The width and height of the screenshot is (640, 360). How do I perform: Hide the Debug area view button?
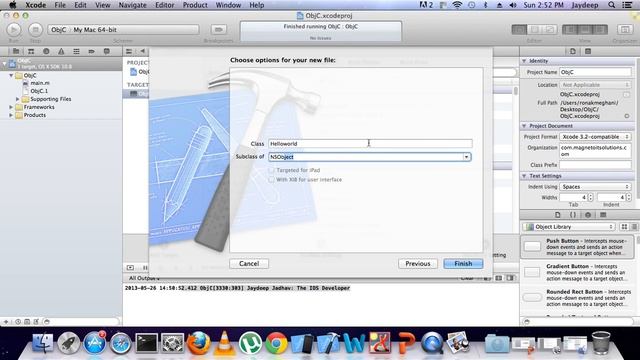point(585,29)
